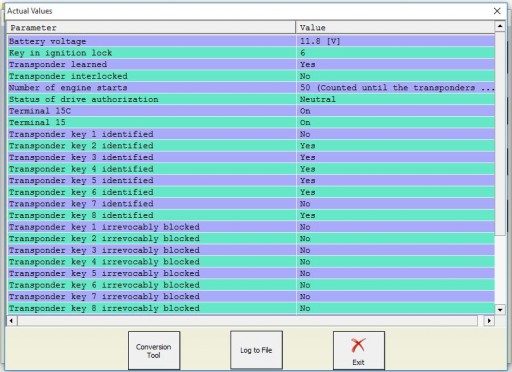Click the vertical scrollbar thumb
The image size is (512, 372).
point(500,133)
